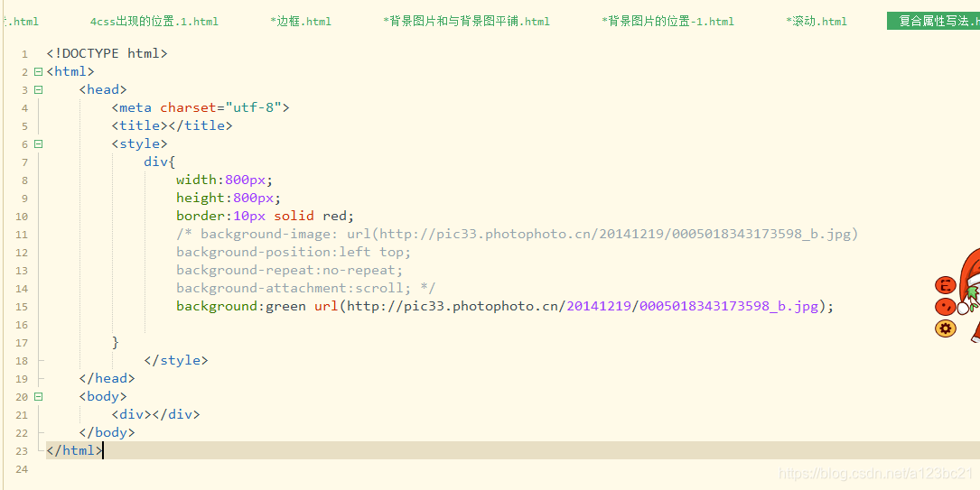The height and width of the screenshot is (490, 980).
Task: Click the opening <head> tag
Action: point(103,90)
